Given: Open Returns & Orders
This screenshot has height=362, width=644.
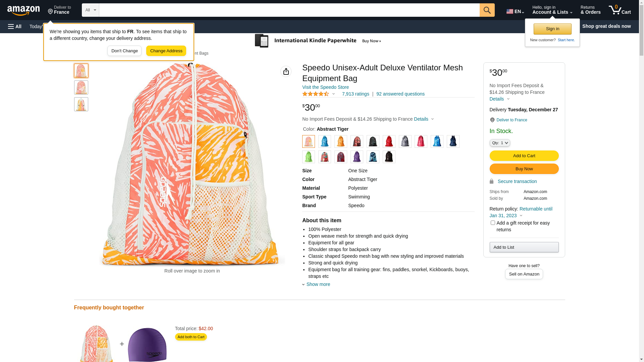Looking at the screenshot, I should pos(590,10).
